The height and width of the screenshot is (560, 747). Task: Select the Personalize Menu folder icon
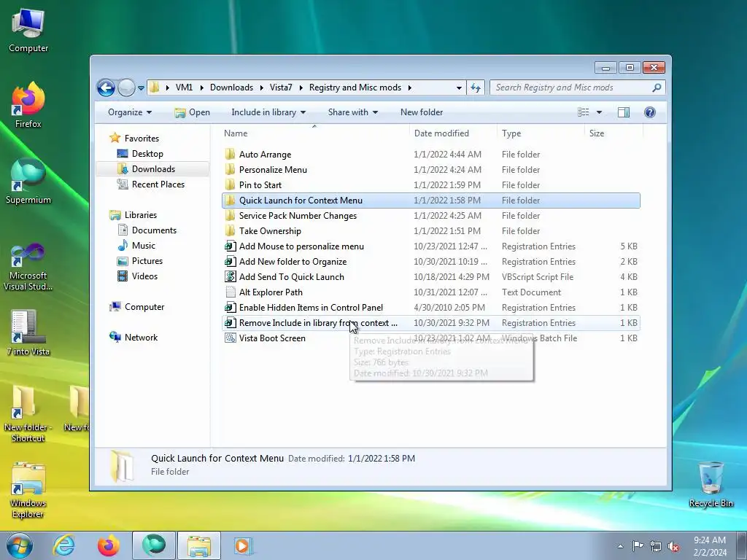click(230, 169)
